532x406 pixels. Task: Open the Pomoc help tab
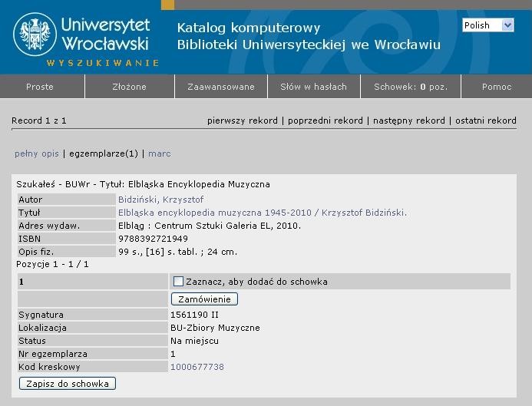point(497,87)
